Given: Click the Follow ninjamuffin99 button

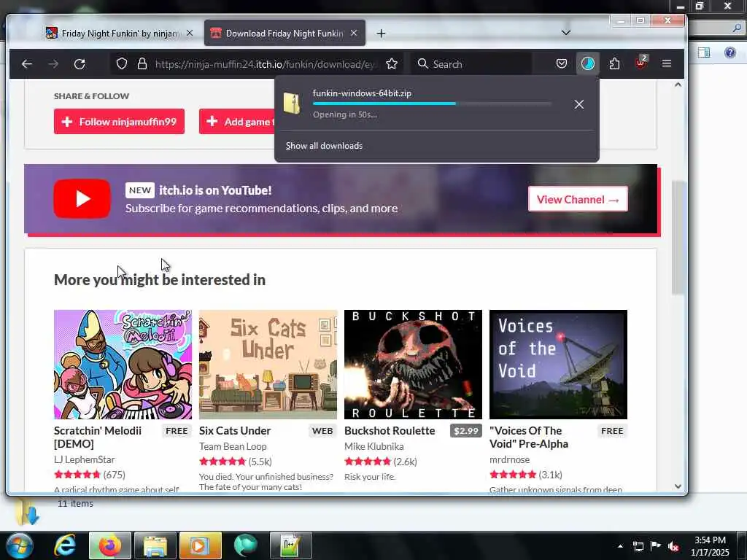Looking at the screenshot, I should 119,122.
